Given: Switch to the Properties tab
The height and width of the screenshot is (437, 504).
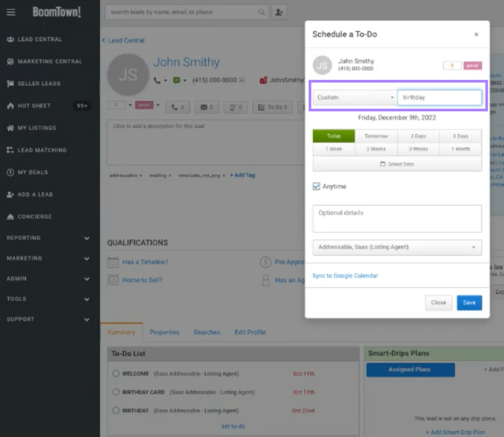Looking at the screenshot, I should [164, 332].
